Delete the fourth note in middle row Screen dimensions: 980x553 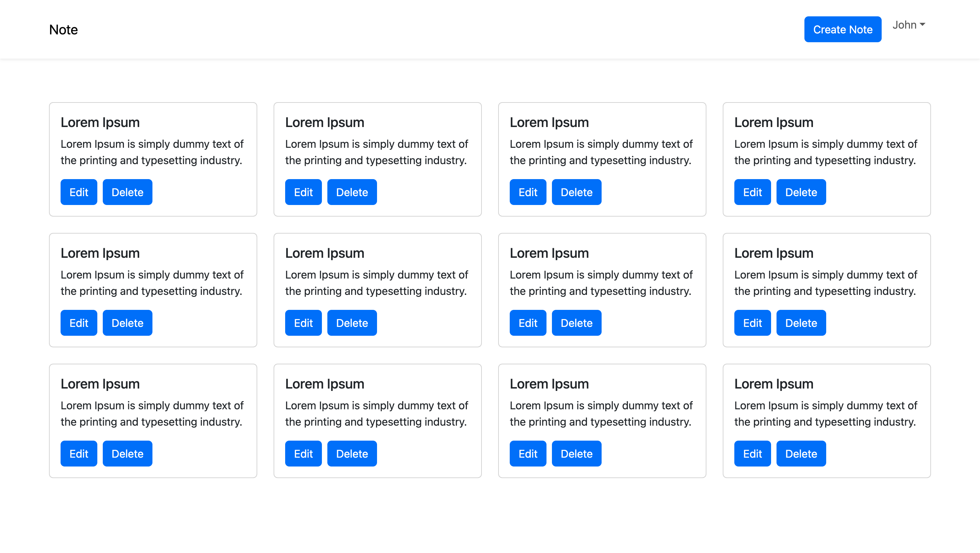(x=801, y=323)
